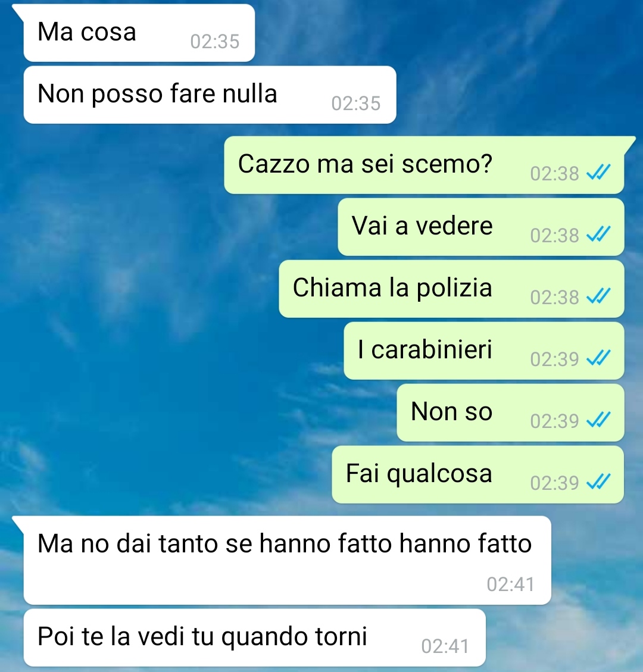
Task: Select the 'Fai qualcosa' message text
Action: tap(419, 474)
